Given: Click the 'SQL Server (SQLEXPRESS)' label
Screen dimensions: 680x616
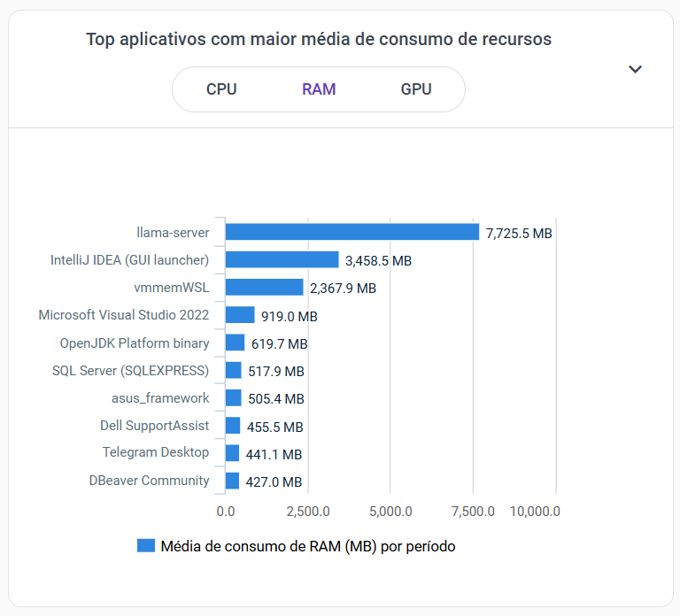Looking at the screenshot, I should tap(130, 371).
